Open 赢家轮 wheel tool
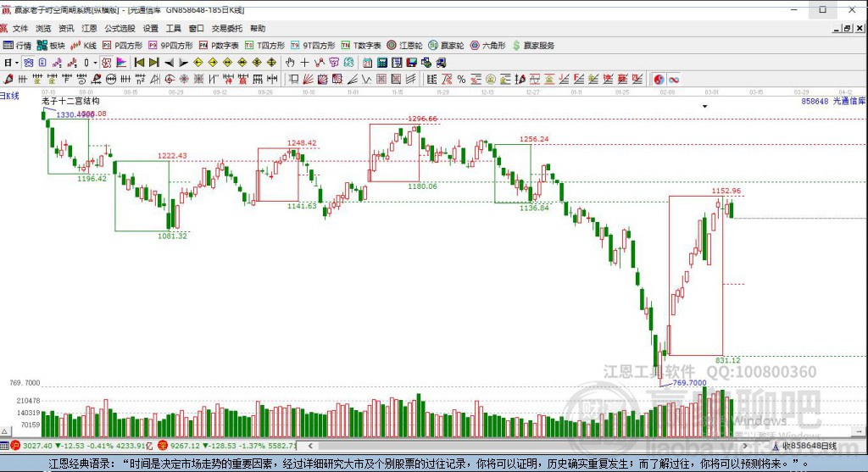Screen dimensions: 868x472 click(446, 46)
